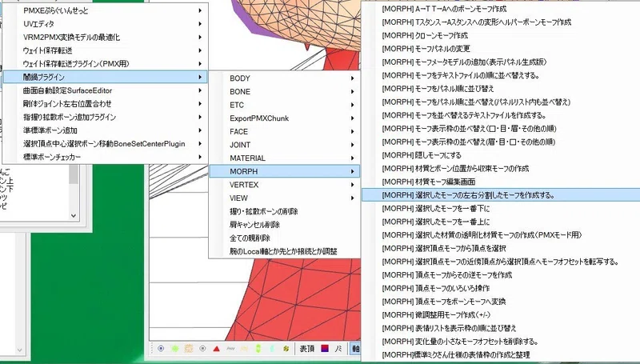Open the ETC submenu
This screenshot has width=640, height=364.
285,105
